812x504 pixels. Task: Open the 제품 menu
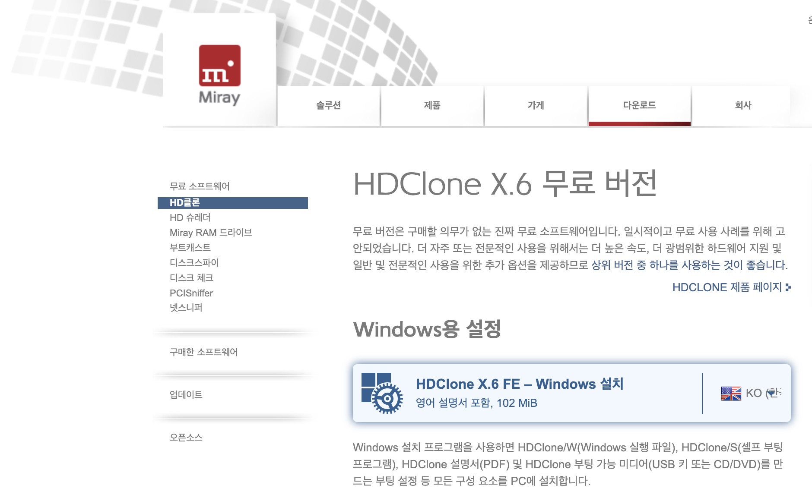(432, 105)
